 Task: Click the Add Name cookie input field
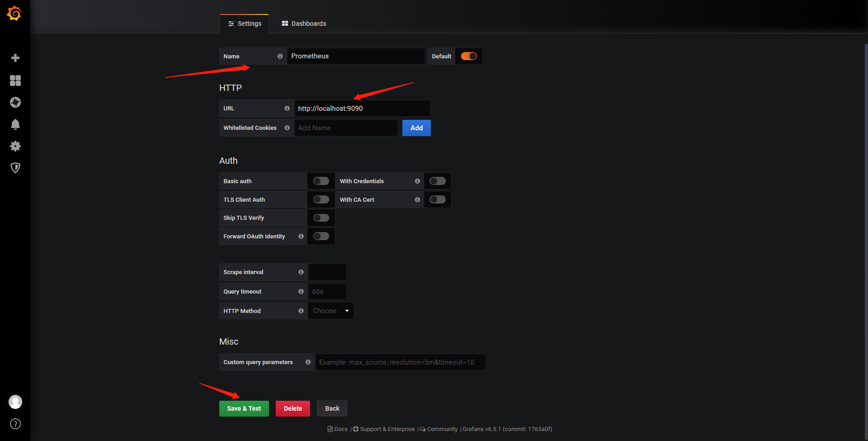point(346,128)
